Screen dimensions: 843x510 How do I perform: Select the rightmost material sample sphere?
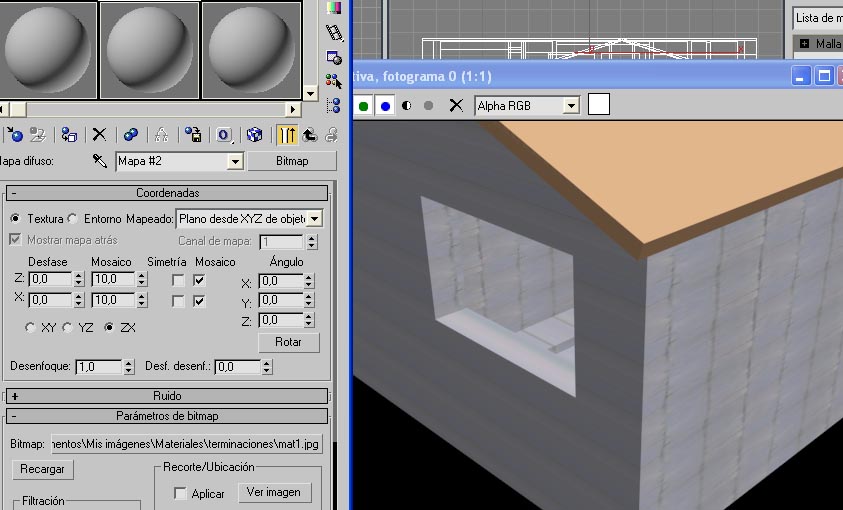tap(251, 50)
